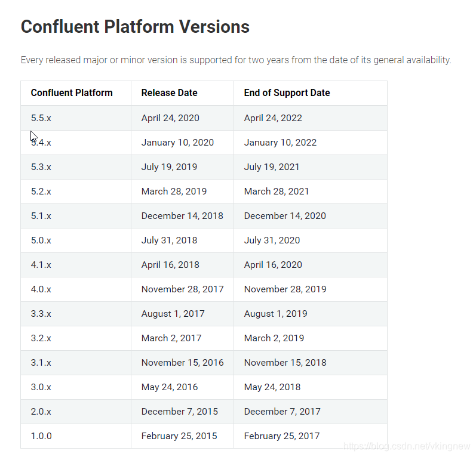Click the April 16, 2018 release date
This screenshot has height=457, width=476.
coord(170,264)
